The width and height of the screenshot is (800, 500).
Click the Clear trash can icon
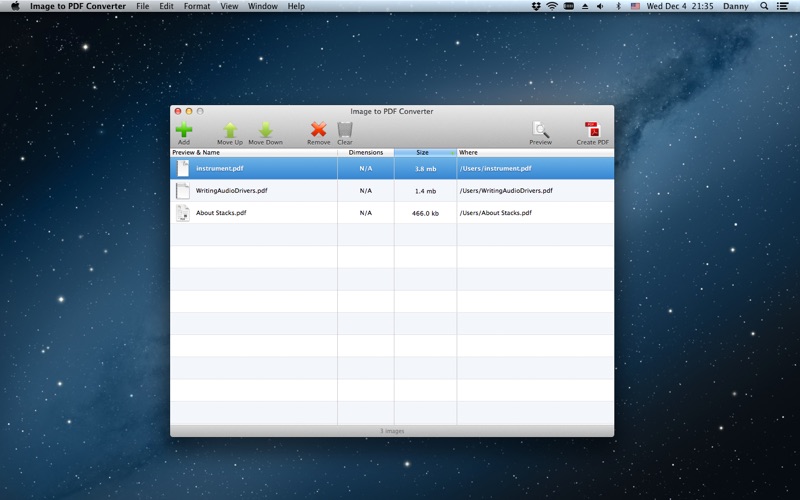pyautogui.click(x=345, y=130)
